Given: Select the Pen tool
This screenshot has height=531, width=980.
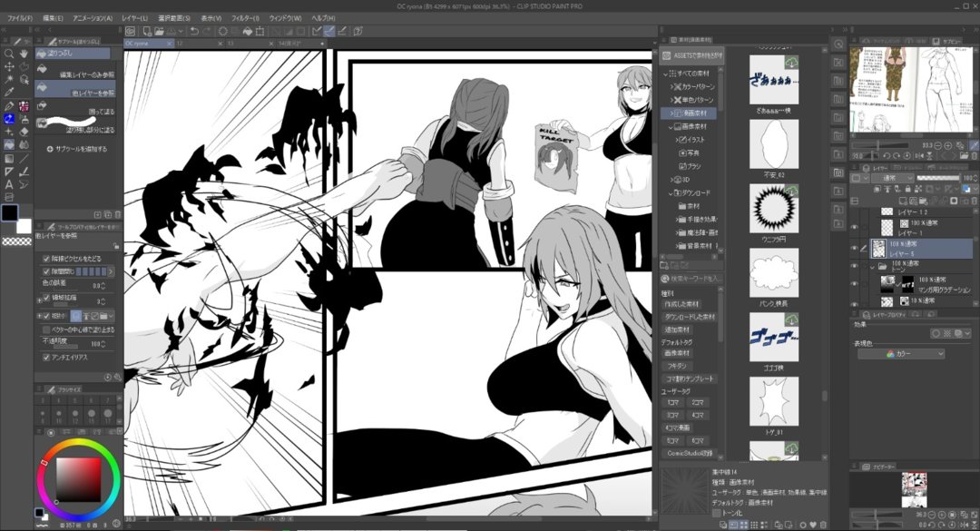Looking at the screenshot, I should tap(9, 106).
